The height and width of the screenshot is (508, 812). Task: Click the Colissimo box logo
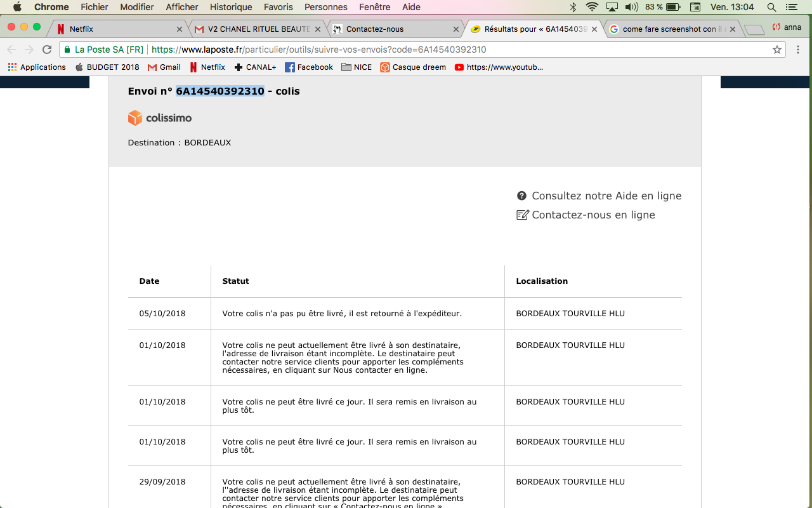coord(135,117)
